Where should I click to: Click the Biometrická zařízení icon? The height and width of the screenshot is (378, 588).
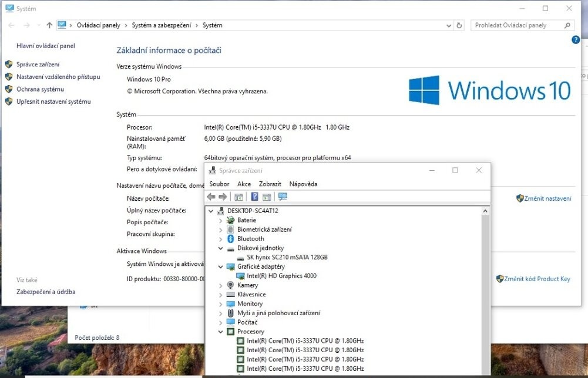tap(231, 230)
